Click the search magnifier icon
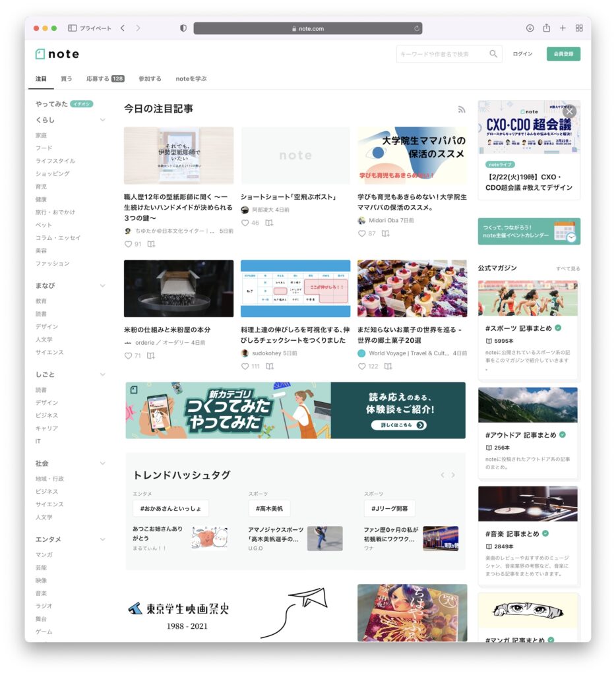 [493, 54]
